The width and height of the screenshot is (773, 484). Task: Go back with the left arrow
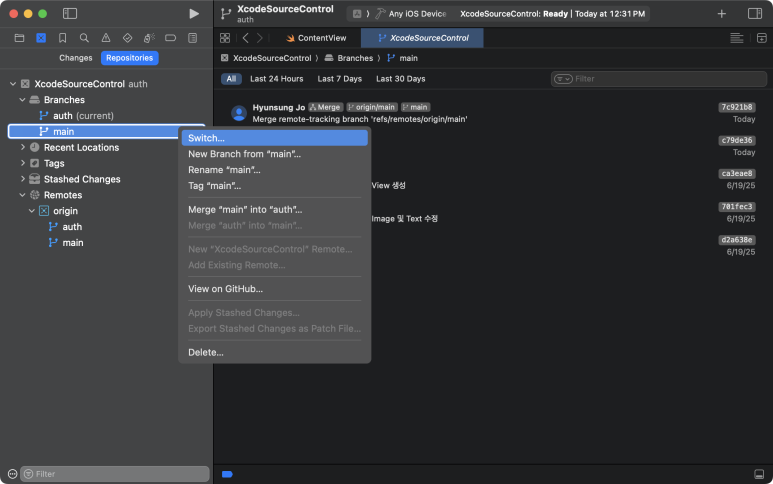(x=246, y=38)
